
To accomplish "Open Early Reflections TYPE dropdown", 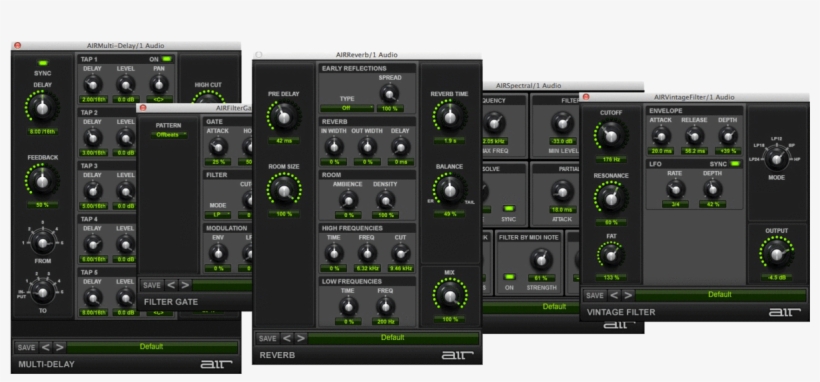I will [x=347, y=108].
